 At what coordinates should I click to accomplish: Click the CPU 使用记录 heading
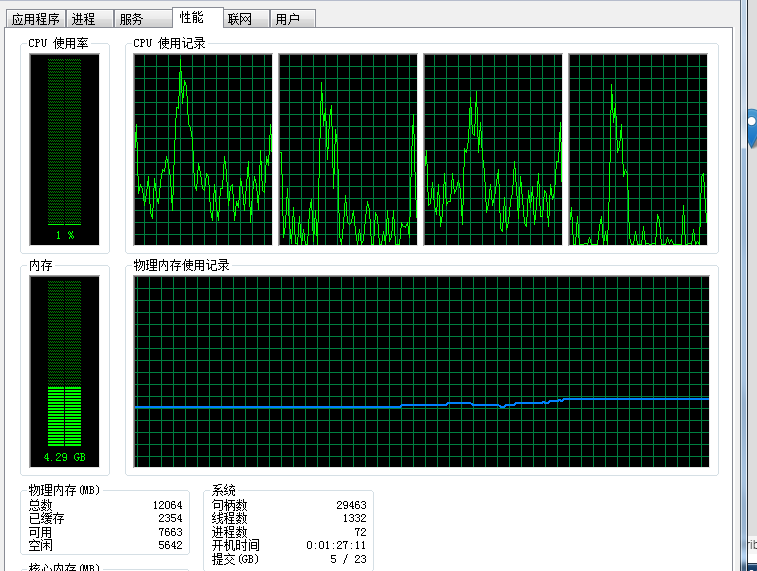tap(169, 43)
